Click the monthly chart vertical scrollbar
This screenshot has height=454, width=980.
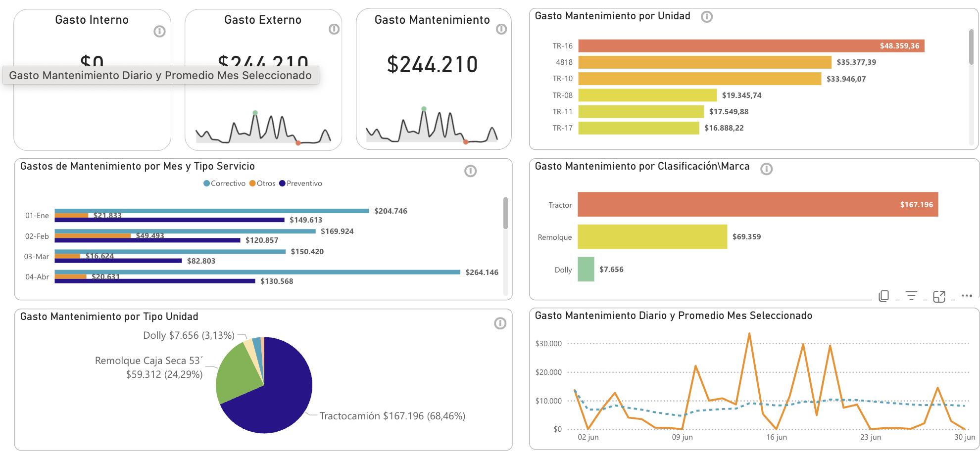click(505, 213)
